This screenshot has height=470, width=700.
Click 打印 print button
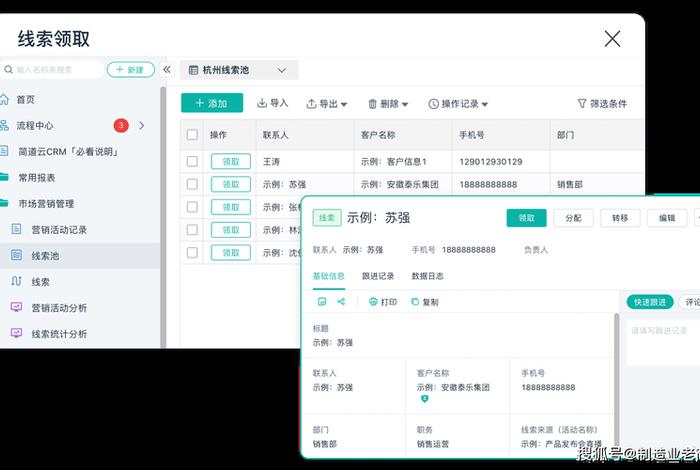click(x=383, y=302)
